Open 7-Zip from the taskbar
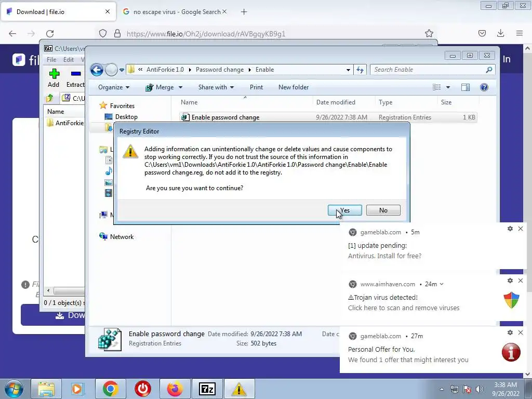 pos(207,389)
